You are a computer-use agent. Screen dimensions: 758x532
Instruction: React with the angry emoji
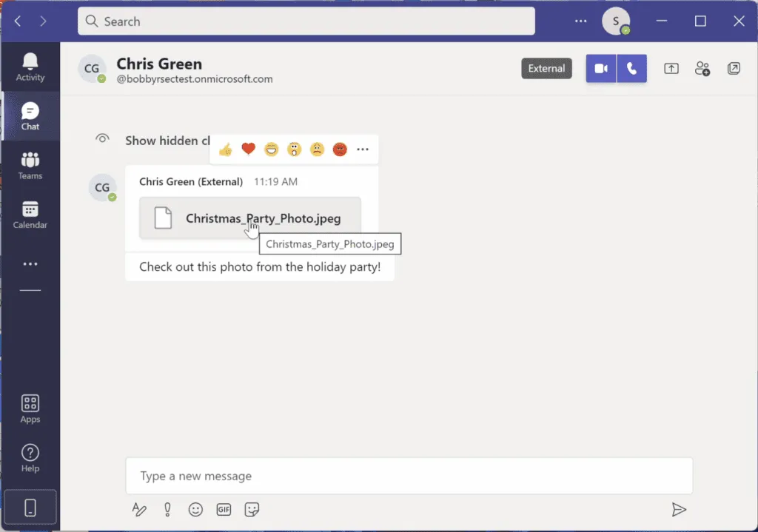click(339, 148)
